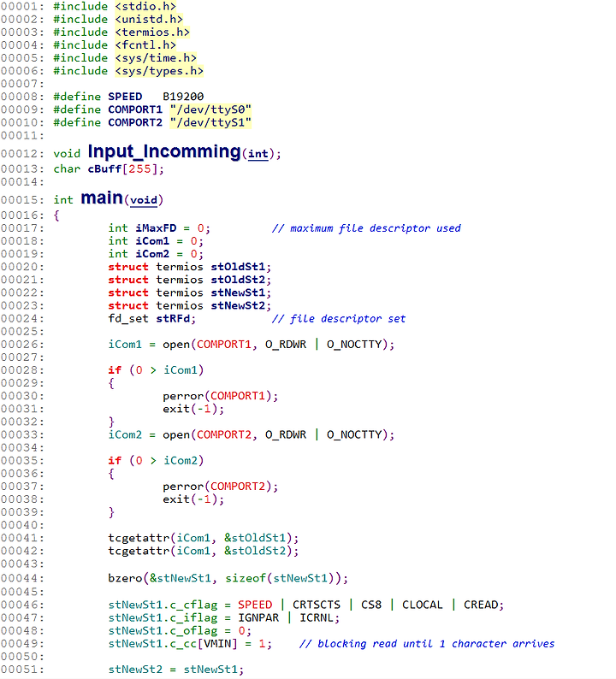Select the <fcntl.h> include text

pos(145,45)
